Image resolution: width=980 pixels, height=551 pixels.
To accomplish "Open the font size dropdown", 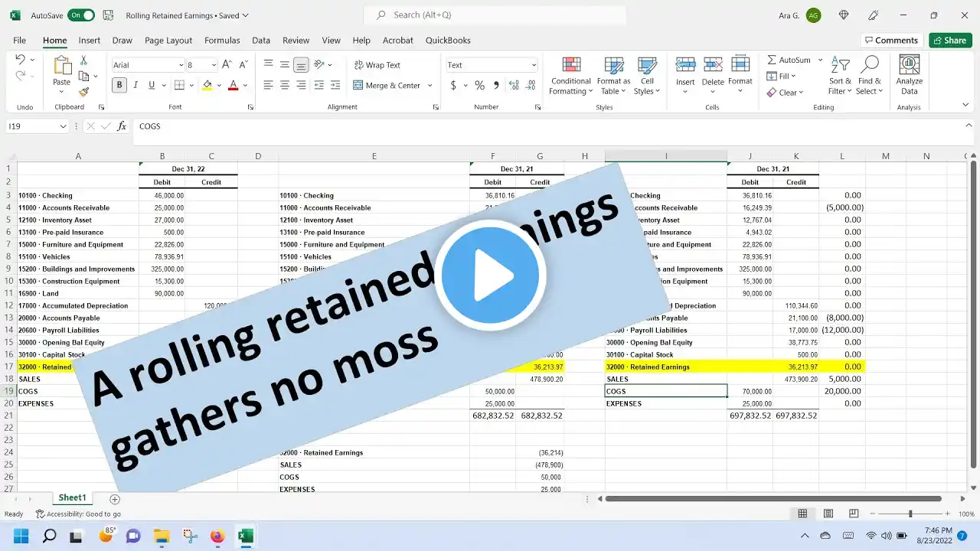I will (213, 65).
